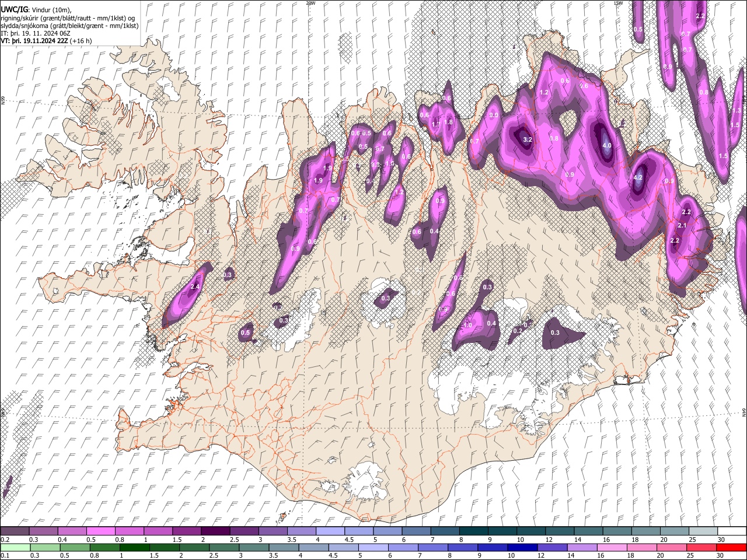Select the palest green swatch starting the lower legend
The width and height of the screenshot is (747, 560).
[x=15, y=547]
